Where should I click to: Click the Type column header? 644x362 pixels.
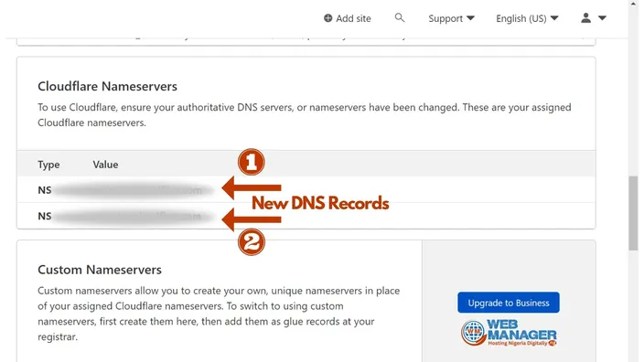48,165
